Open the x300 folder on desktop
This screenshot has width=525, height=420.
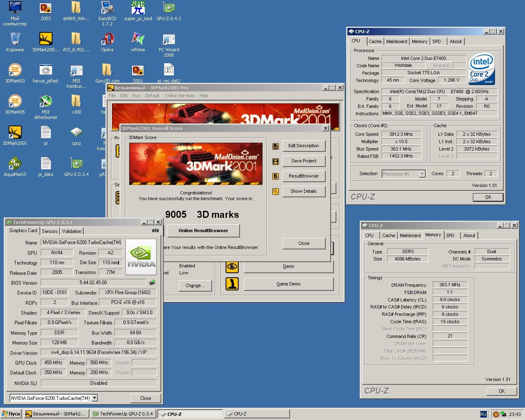tap(76, 104)
